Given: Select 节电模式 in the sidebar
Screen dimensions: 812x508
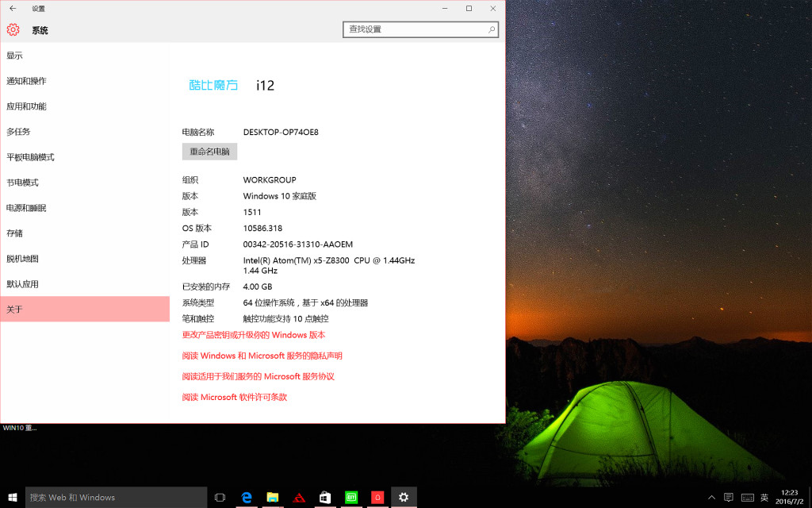Looking at the screenshot, I should click(x=85, y=183).
